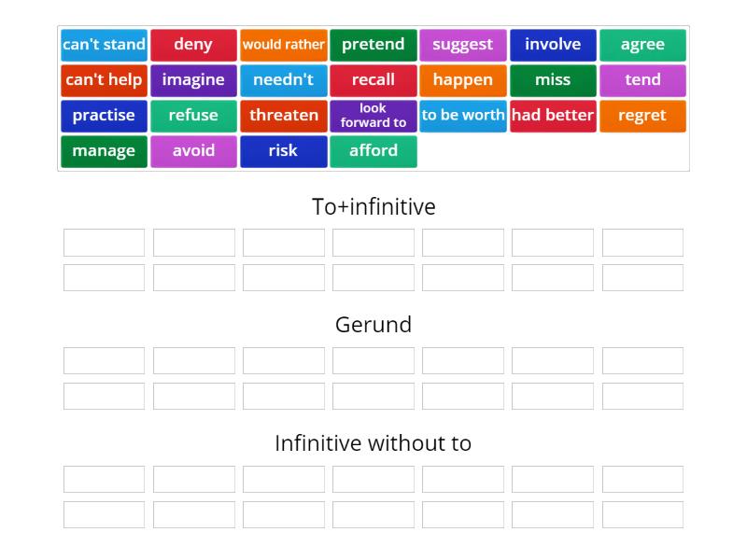The height and width of the screenshot is (560, 747).
Task: Select the "regret" word tile
Action: (x=642, y=115)
